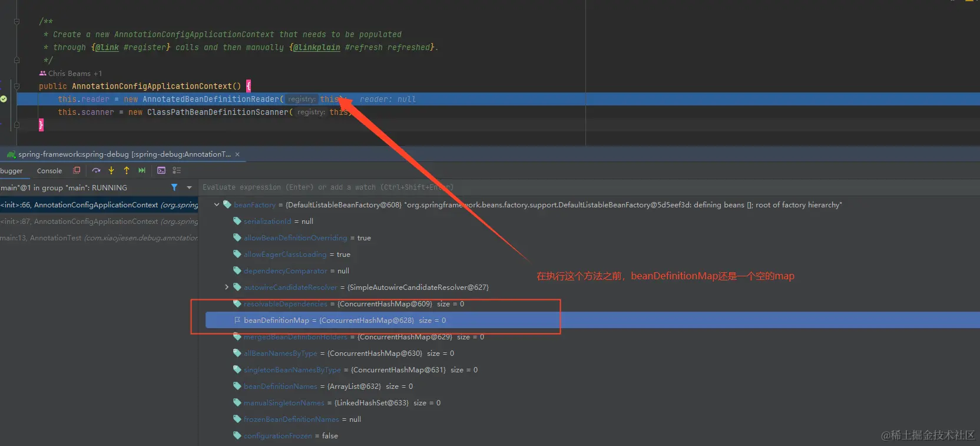980x446 pixels.
Task: Select the main:13, AnnotationTest stack frame
Action: pos(99,238)
